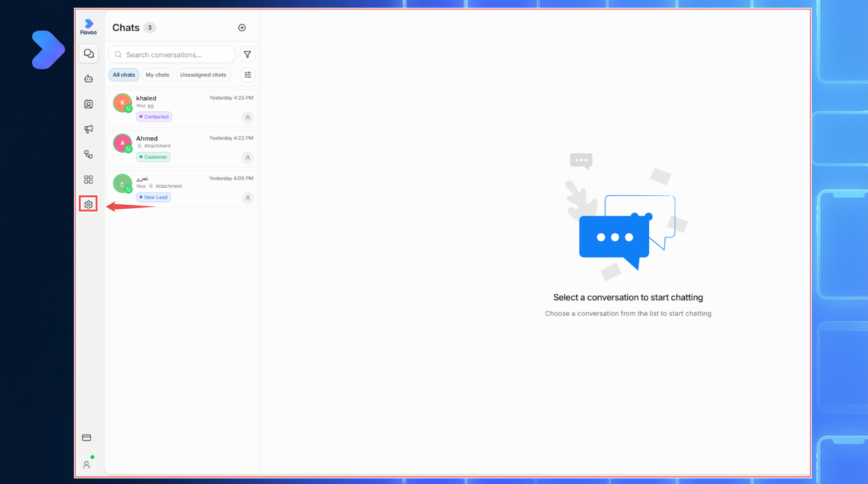This screenshot has width=868, height=484.
Task: Switch to My chats tab
Action: [158, 75]
